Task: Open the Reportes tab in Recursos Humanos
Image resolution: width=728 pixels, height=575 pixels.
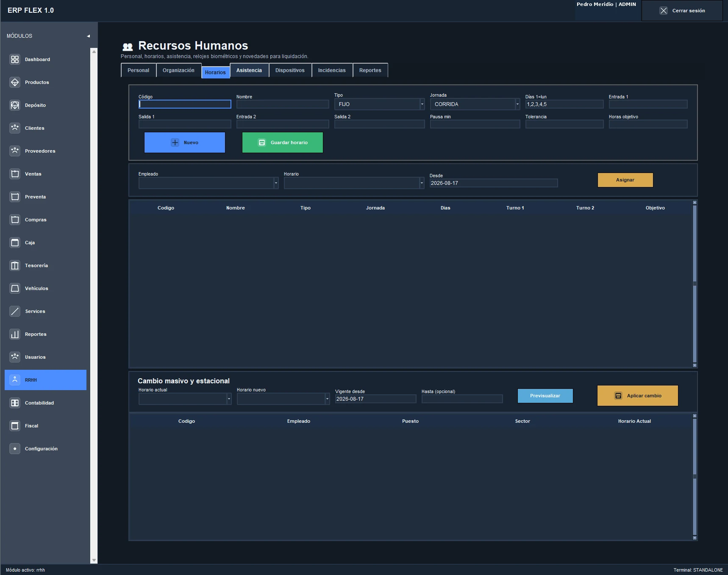Action: point(370,70)
